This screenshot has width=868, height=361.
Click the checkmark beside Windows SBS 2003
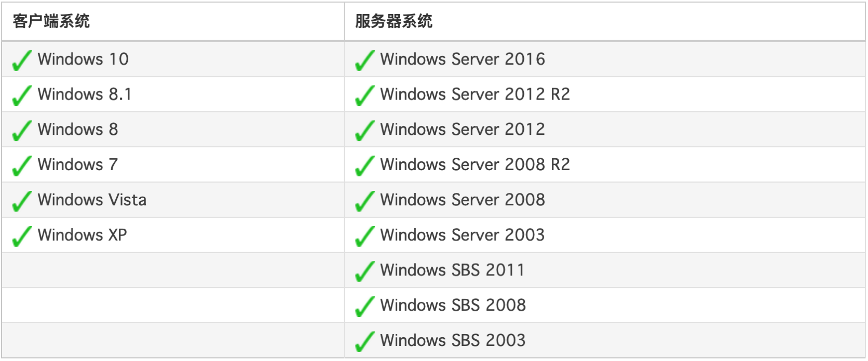364,342
